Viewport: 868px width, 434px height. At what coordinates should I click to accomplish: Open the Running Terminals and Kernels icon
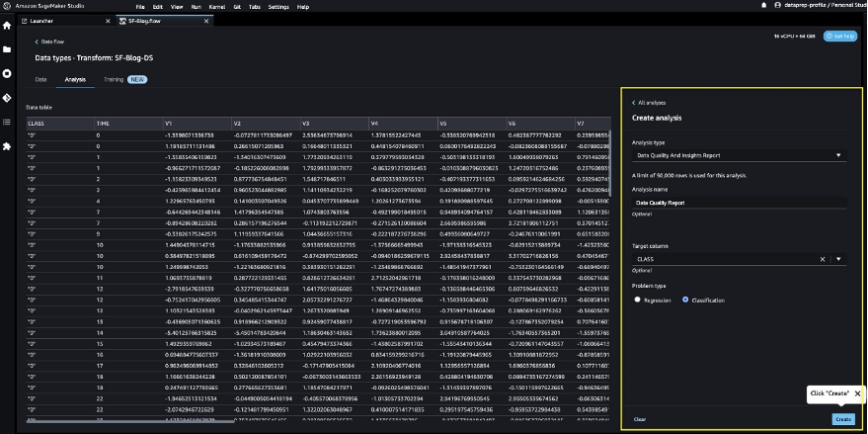tap(7, 74)
